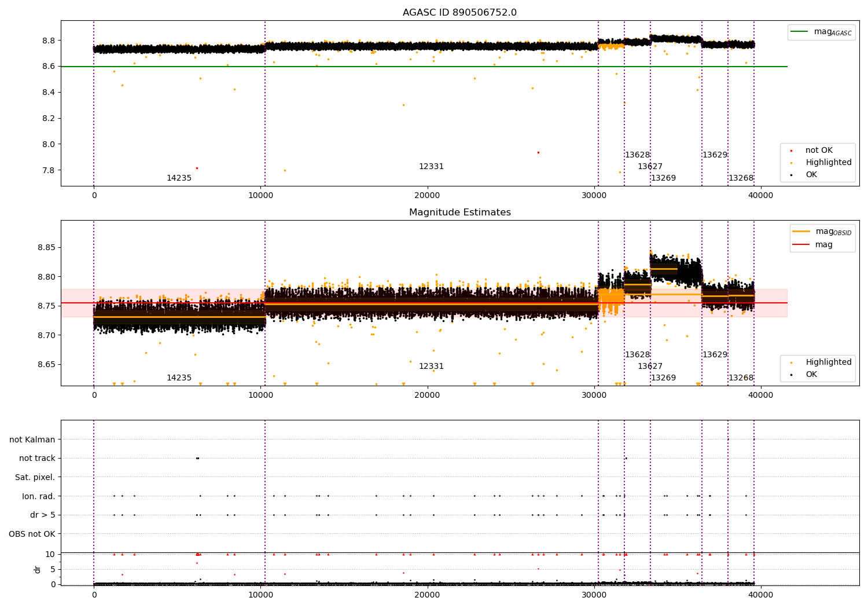Click the 'not Kalman' row label
The image size is (868, 608).
click(32, 439)
